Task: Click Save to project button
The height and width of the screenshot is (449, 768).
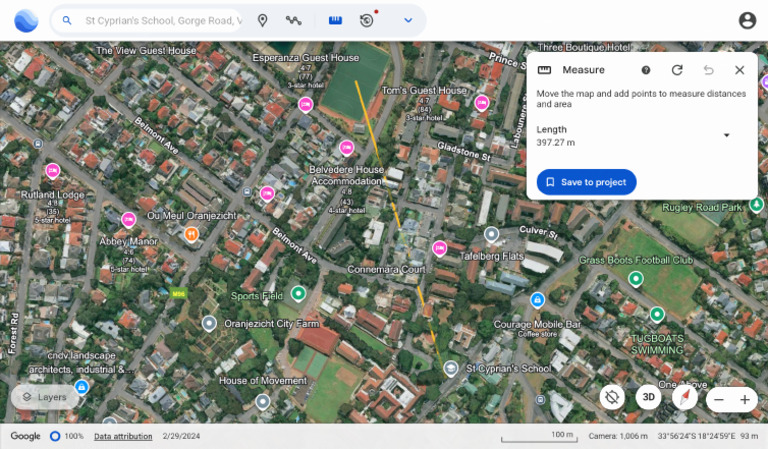Action: pos(586,182)
